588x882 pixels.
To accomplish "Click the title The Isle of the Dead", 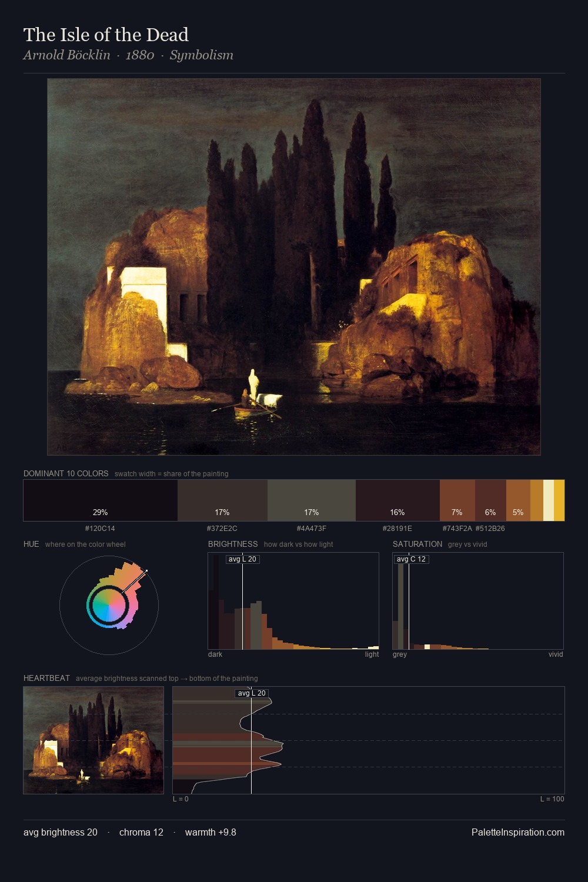I will [106, 35].
